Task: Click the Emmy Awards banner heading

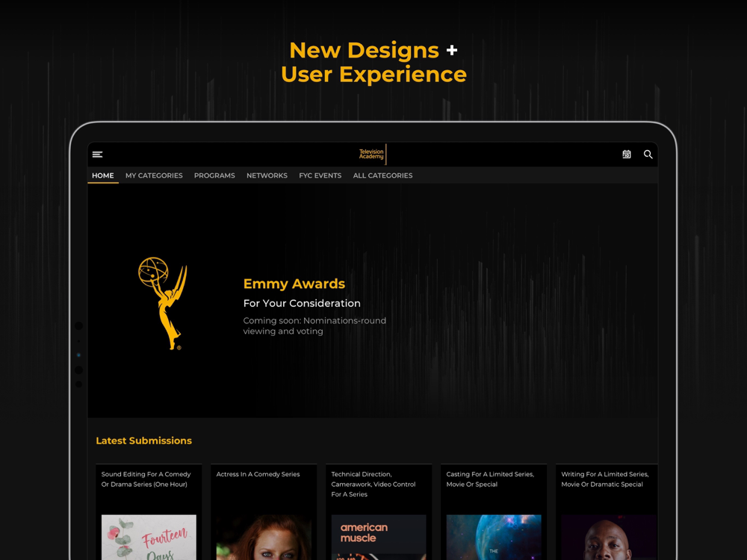Action: coord(294,284)
